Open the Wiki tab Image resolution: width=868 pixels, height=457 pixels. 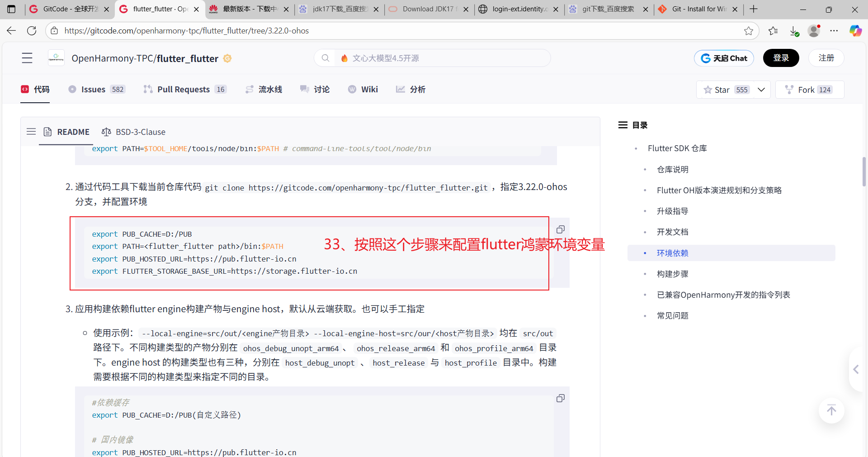point(363,89)
